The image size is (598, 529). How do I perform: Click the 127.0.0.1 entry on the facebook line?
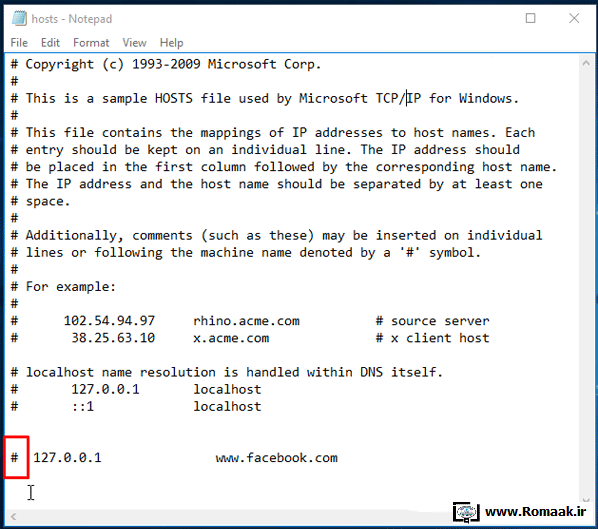coord(67,457)
